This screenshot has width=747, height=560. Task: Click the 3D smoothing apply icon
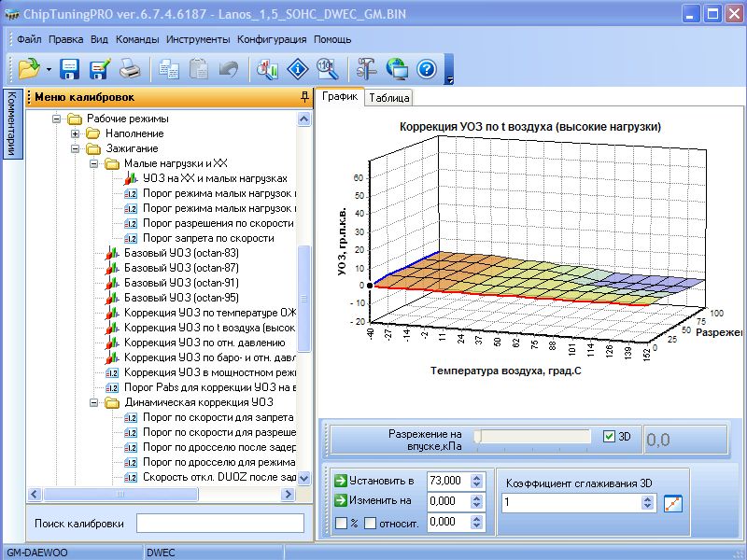(673, 503)
